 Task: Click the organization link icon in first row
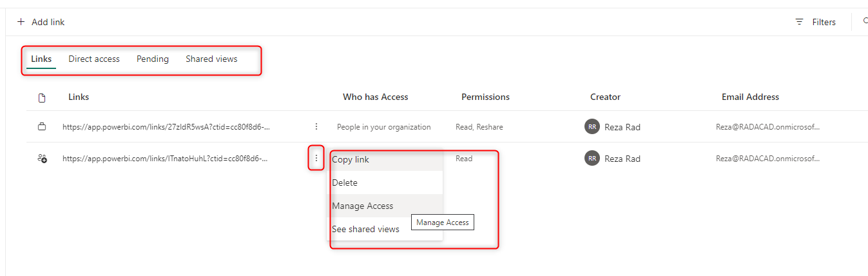42,127
